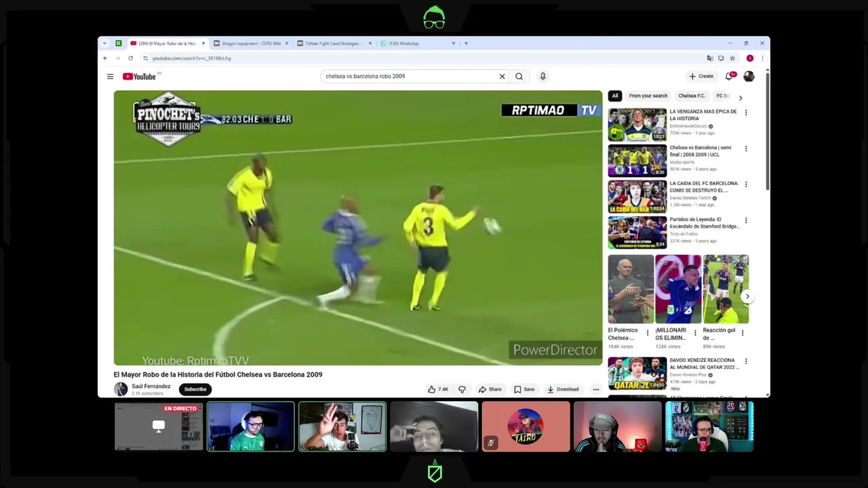Clear the search box with X
The height and width of the screenshot is (488, 868).
pyautogui.click(x=502, y=77)
